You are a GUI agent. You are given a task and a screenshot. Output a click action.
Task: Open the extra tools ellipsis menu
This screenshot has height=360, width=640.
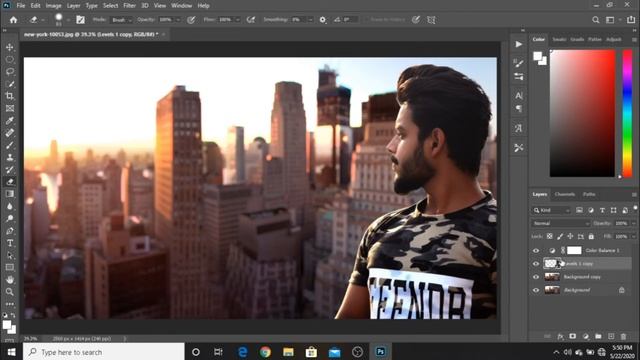(9, 304)
